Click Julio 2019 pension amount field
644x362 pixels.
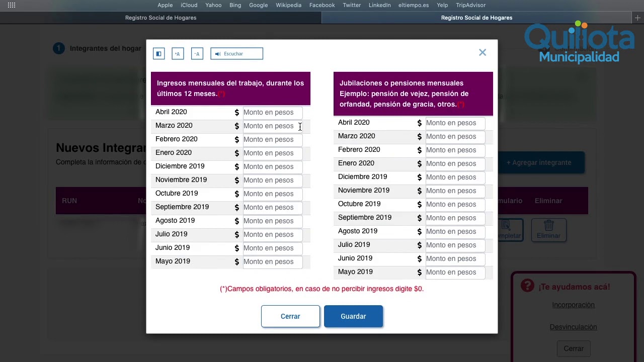[x=455, y=245]
